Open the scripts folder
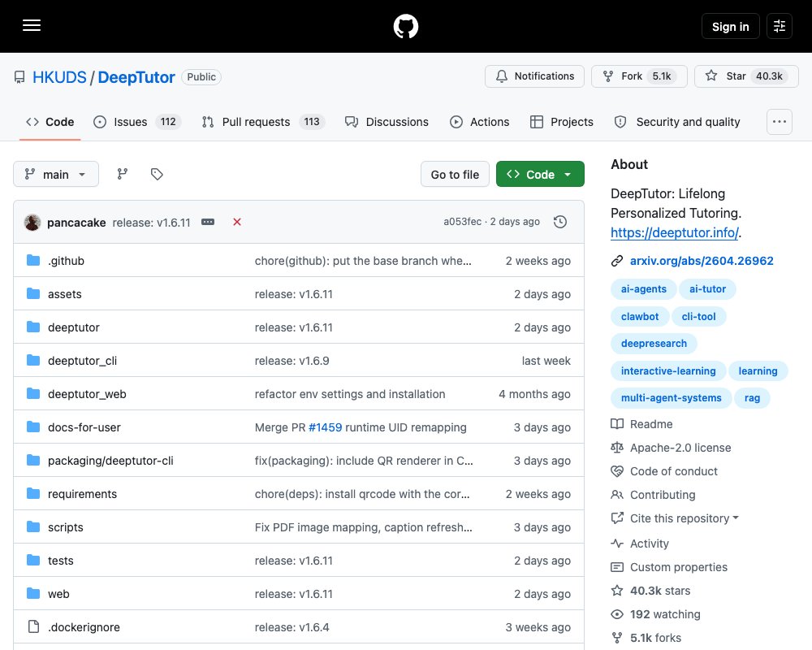Screen dimensions: 812x650 click(65, 527)
